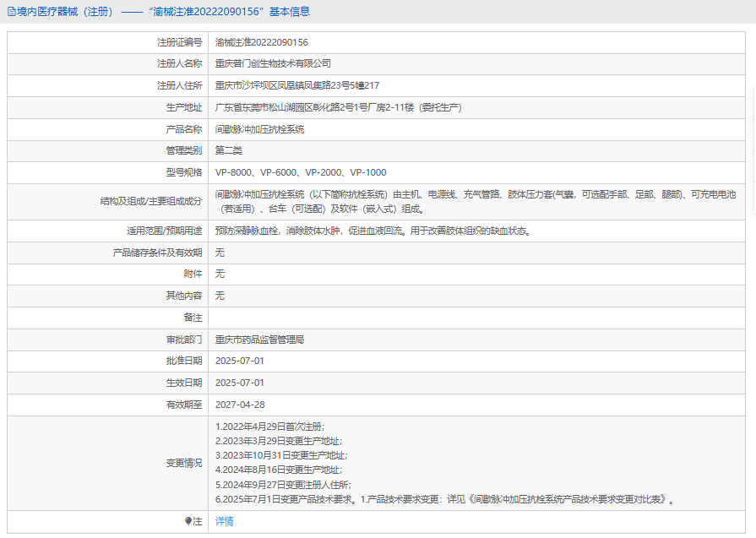Click change entry 4.2024年8月16日变更生产地址
Viewport: 756px width, 538px height.
[x=279, y=470]
